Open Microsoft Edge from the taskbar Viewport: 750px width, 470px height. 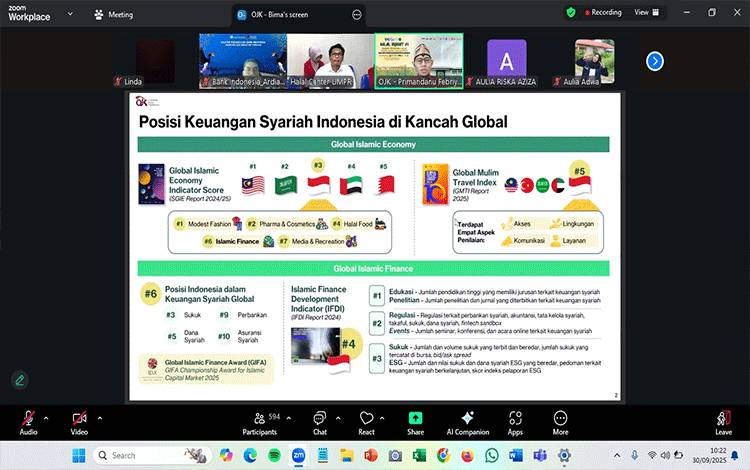click(250, 456)
